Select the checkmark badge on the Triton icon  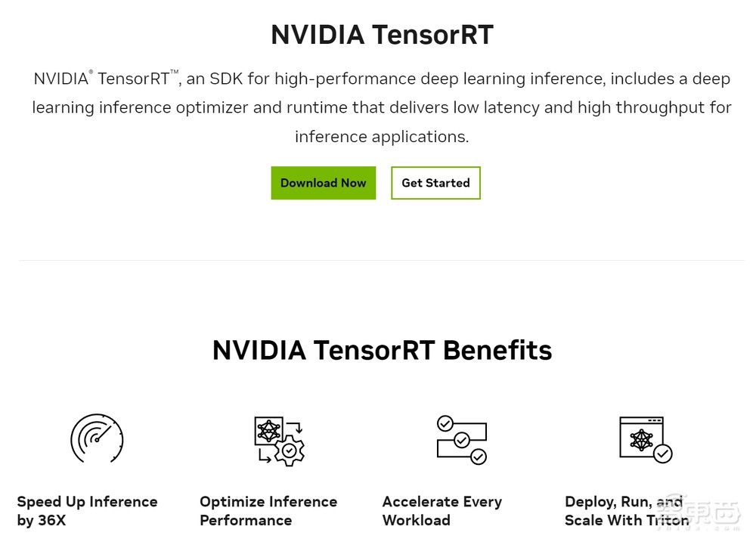tap(664, 454)
